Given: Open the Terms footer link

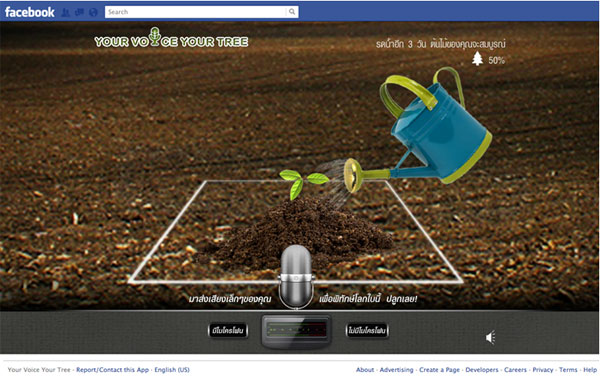Looking at the screenshot, I should point(568,370).
